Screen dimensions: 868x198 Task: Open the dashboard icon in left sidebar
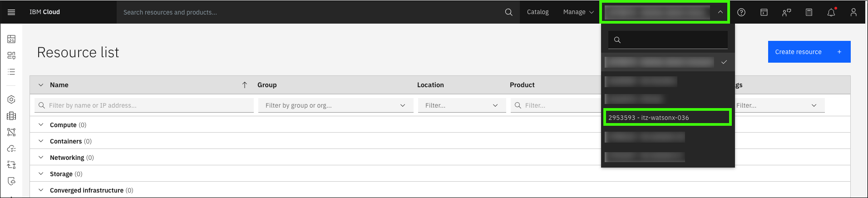click(11, 39)
